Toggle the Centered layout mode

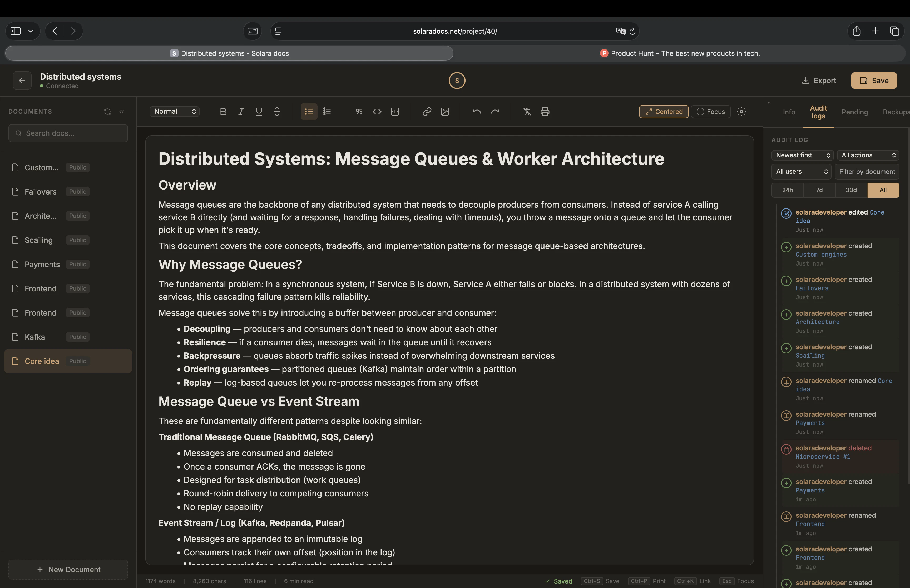click(x=663, y=112)
